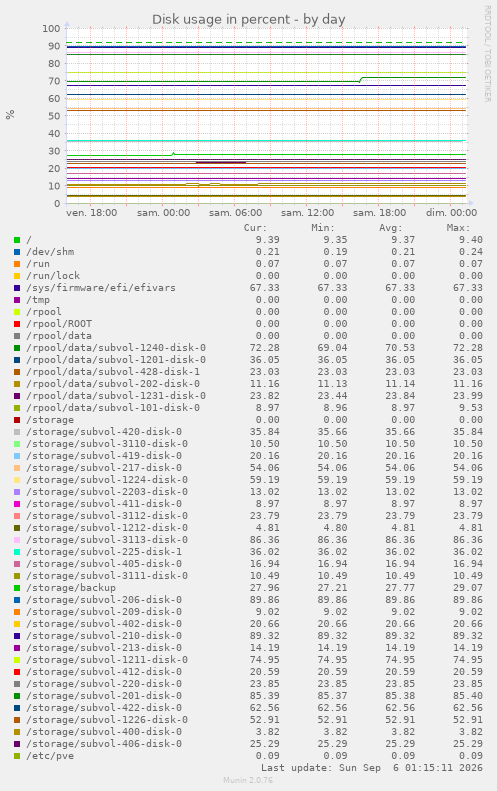Click the Avg: column header
The image size is (497, 791).
point(391,228)
